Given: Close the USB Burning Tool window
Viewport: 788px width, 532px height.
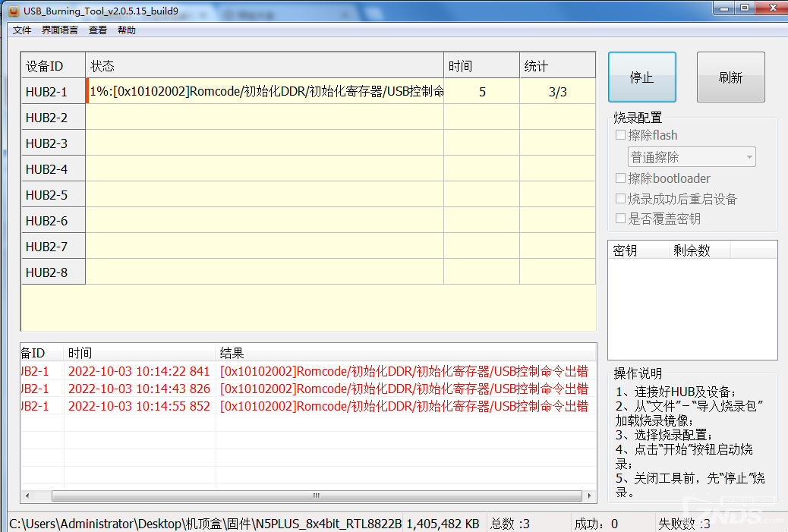Looking at the screenshot, I should [772, 8].
